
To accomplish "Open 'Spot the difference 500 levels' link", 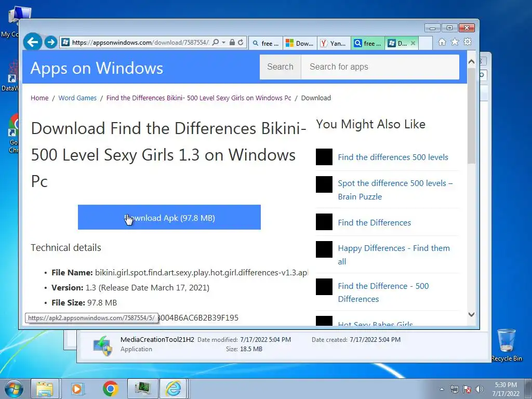I will (x=395, y=190).
